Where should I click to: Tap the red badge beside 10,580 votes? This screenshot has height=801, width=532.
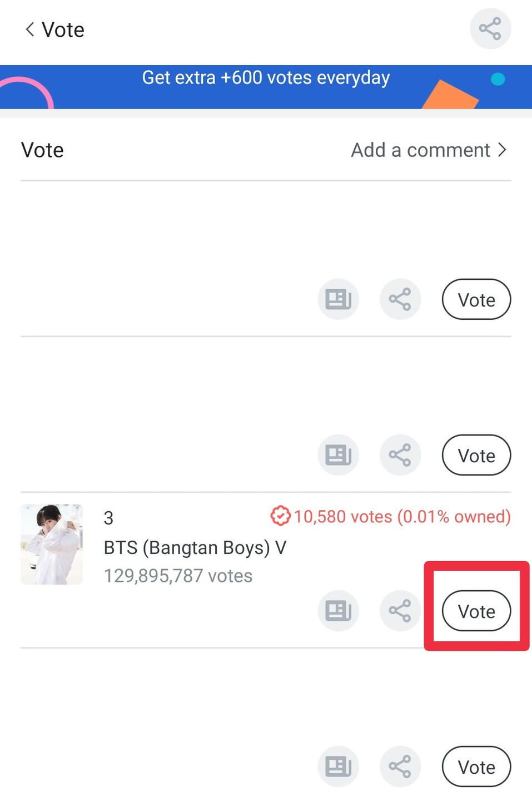click(280, 516)
